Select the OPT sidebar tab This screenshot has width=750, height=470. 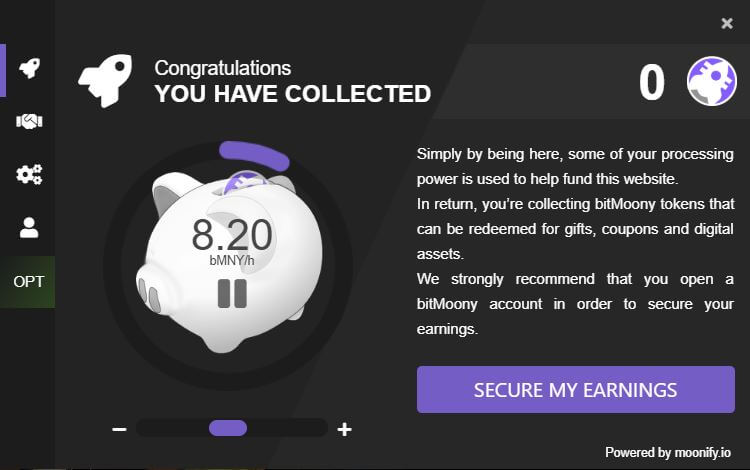coord(29,281)
